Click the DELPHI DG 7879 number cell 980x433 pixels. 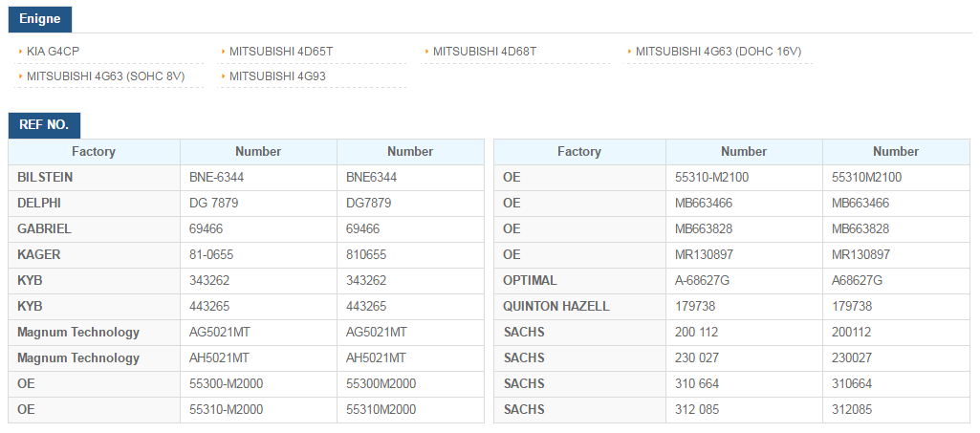(259, 204)
